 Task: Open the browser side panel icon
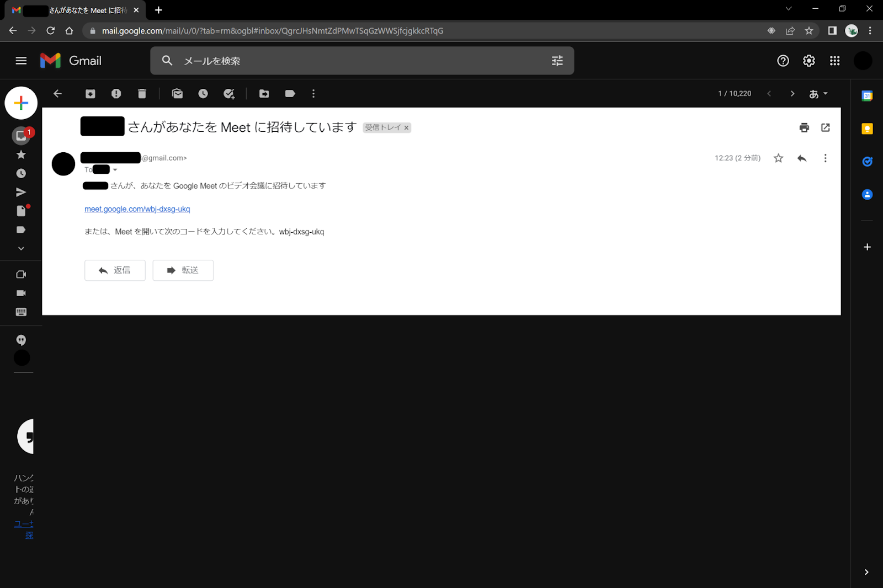[x=832, y=31]
